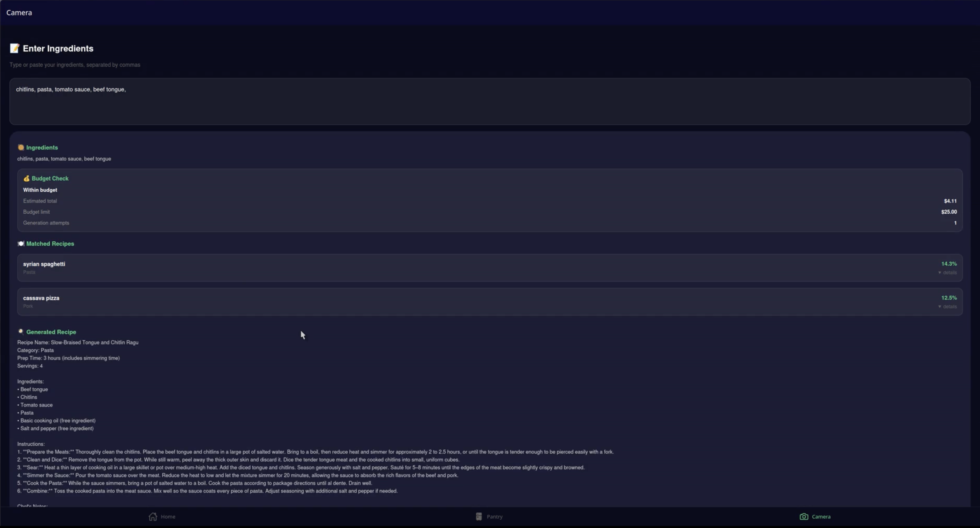Click the Salt and pepper ingredient bullet
Viewport: 980px width, 528px height.
click(55, 428)
